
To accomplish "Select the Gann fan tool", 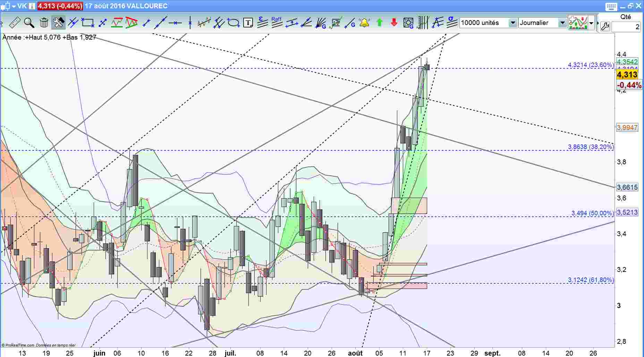I will pos(321,23).
